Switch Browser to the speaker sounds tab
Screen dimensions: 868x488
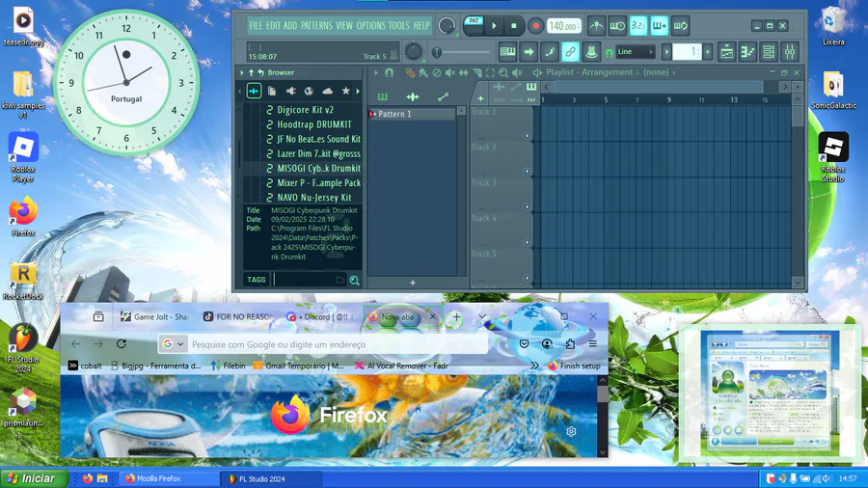coord(290,91)
